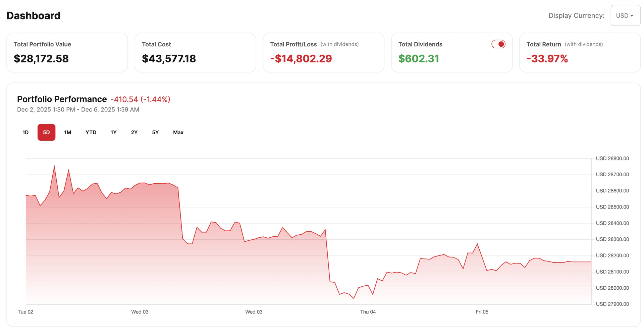
Task: Show year-to-date YTD performance
Action: [91, 132]
